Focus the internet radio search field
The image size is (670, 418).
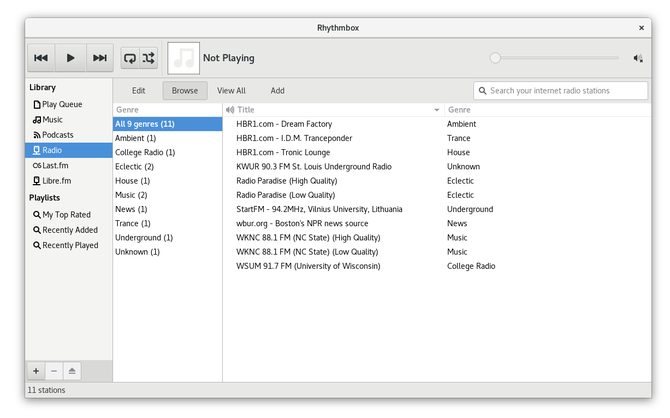click(x=561, y=91)
